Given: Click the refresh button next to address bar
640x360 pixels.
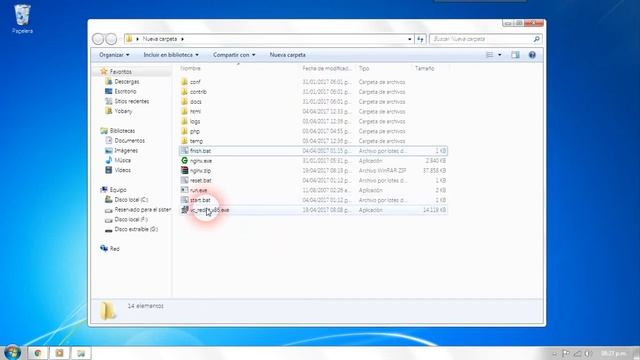Looking at the screenshot, I should coord(420,39).
